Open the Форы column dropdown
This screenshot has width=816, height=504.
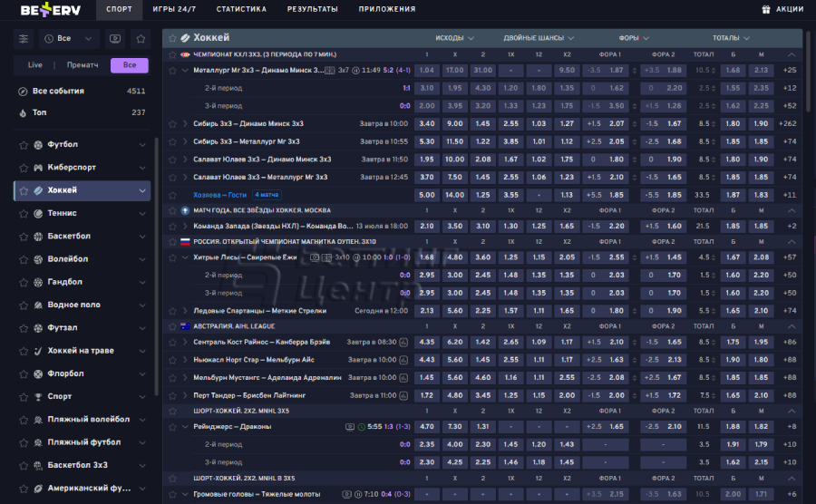pyautogui.click(x=634, y=38)
